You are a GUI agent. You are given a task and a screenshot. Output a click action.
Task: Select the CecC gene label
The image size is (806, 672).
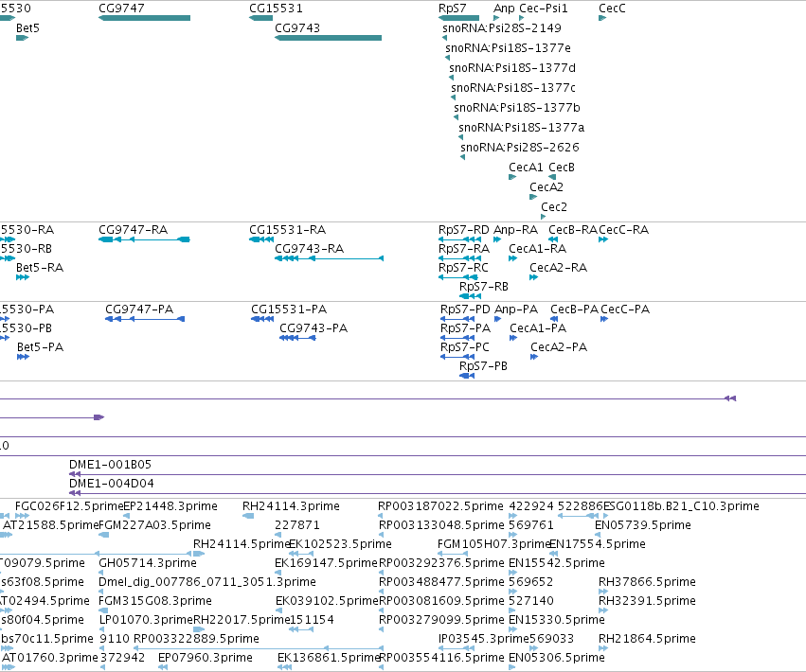click(612, 9)
